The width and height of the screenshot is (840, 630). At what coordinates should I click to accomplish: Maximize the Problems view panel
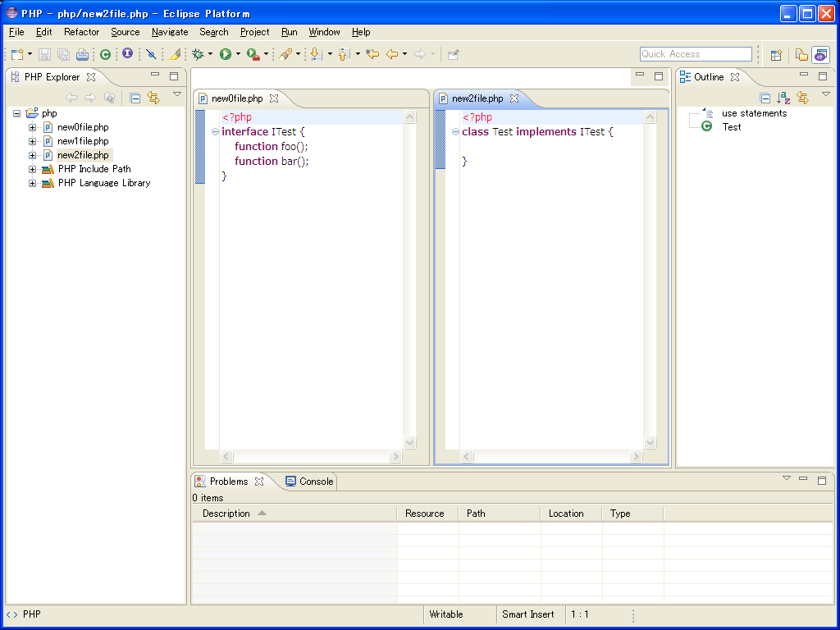point(822,481)
